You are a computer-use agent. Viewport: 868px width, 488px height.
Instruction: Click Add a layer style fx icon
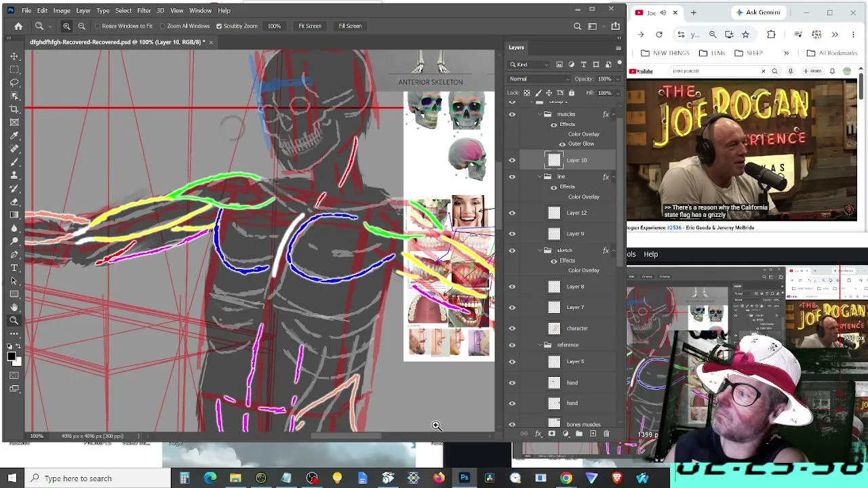tap(538, 434)
